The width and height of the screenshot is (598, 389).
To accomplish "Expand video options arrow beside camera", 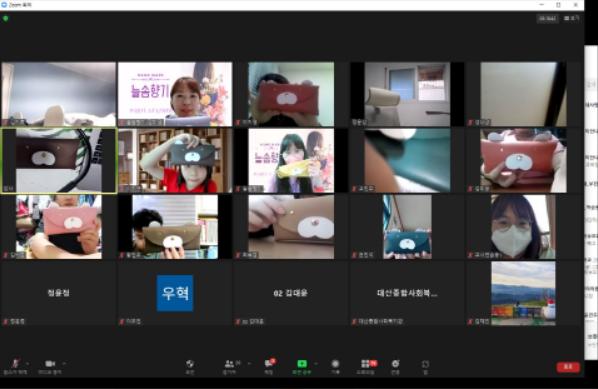I will click(64, 363).
